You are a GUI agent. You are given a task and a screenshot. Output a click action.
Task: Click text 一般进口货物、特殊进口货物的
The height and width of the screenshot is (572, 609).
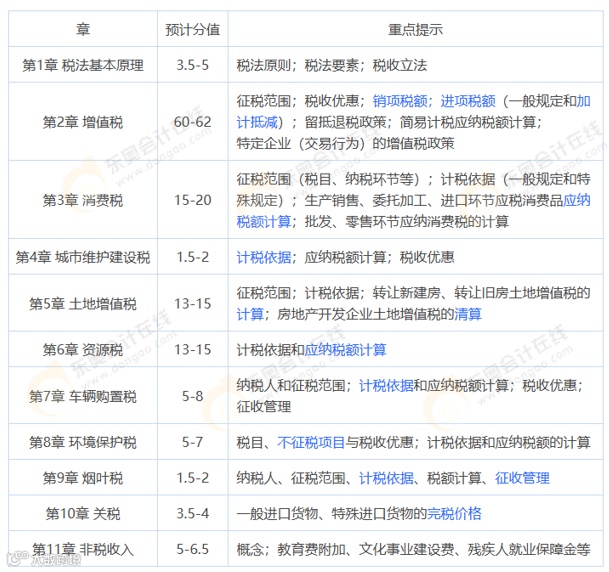coord(332,514)
